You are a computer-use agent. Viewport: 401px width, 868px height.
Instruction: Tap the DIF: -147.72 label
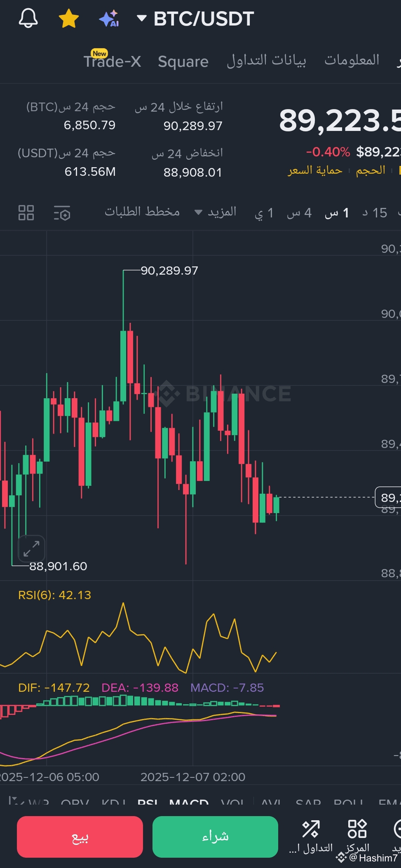[x=54, y=688]
